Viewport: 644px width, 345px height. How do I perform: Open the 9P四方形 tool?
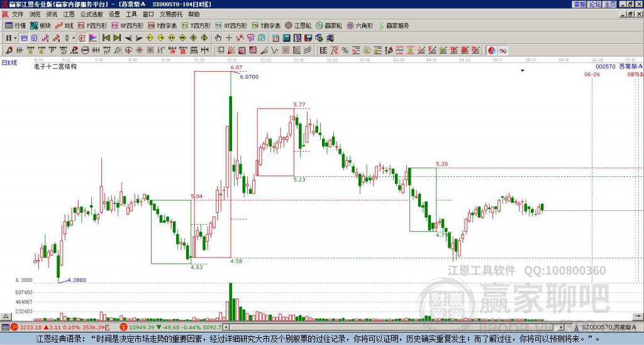click(x=127, y=25)
